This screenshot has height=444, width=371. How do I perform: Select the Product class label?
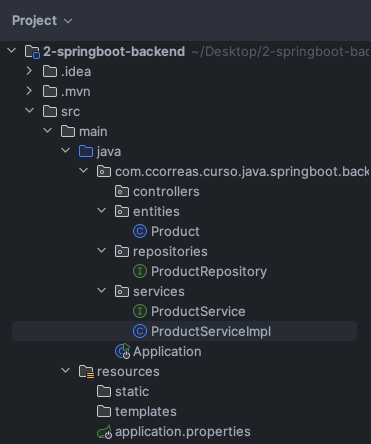click(175, 231)
